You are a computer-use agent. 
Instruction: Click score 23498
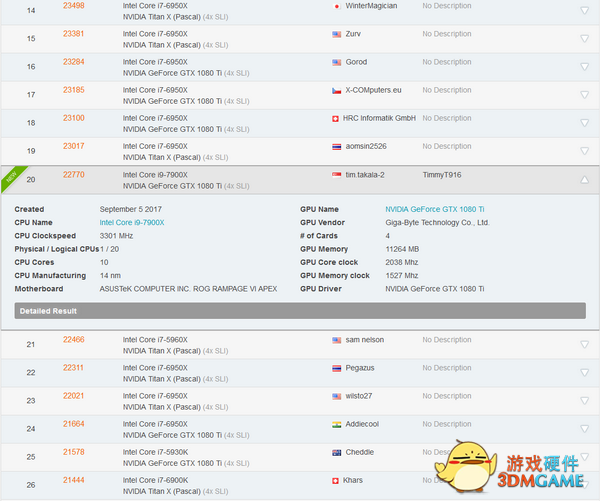coord(73,6)
